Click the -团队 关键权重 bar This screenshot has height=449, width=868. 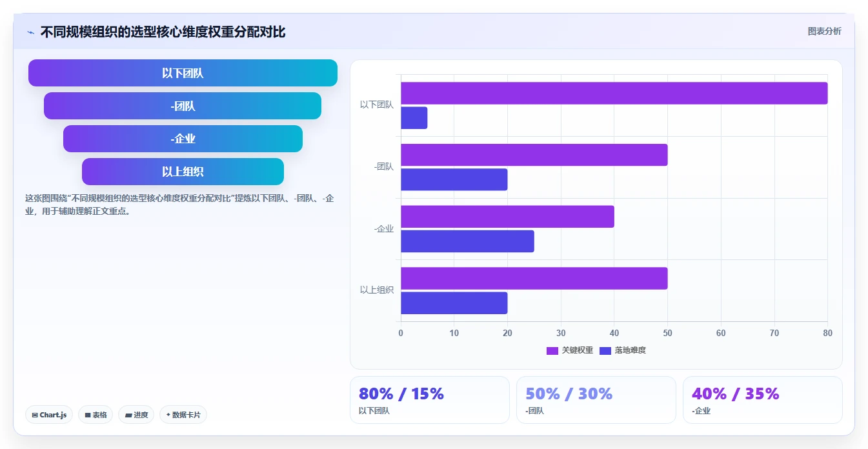coord(534,155)
